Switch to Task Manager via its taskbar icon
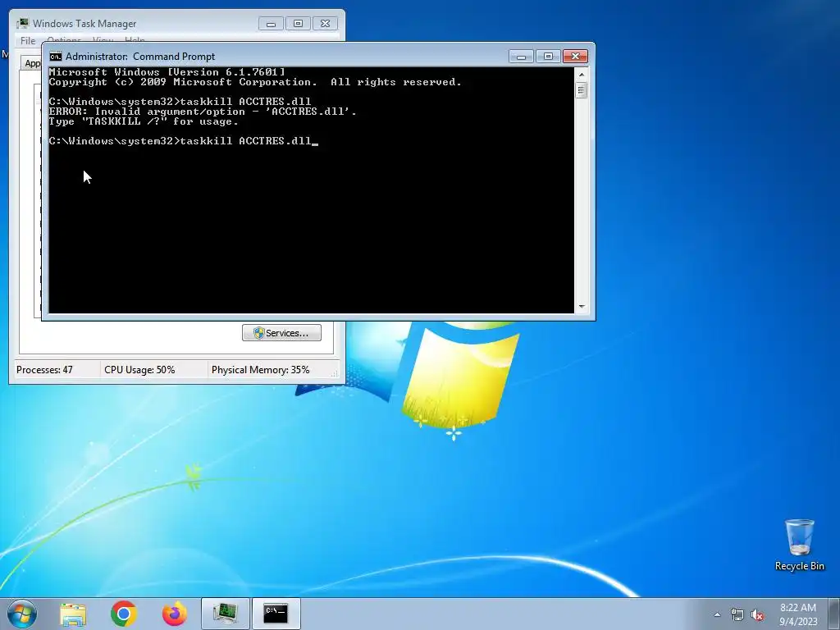 click(x=226, y=614)
